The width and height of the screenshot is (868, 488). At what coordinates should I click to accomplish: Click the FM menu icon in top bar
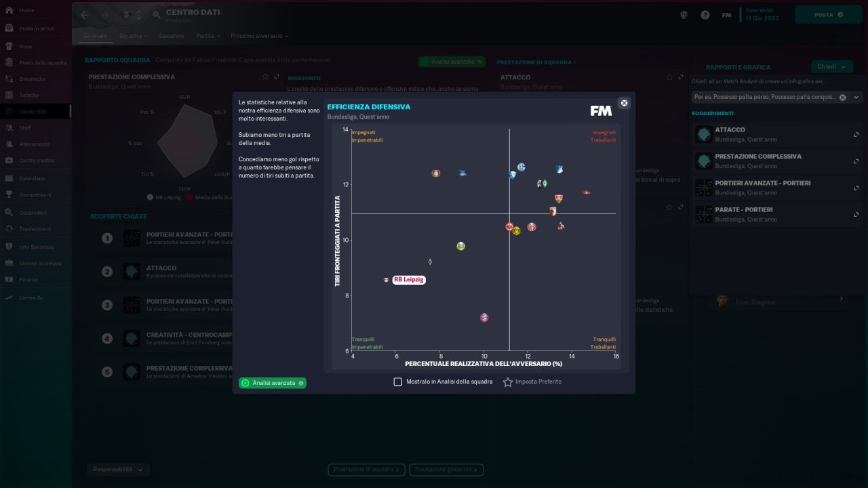click(x=726, y=15)
